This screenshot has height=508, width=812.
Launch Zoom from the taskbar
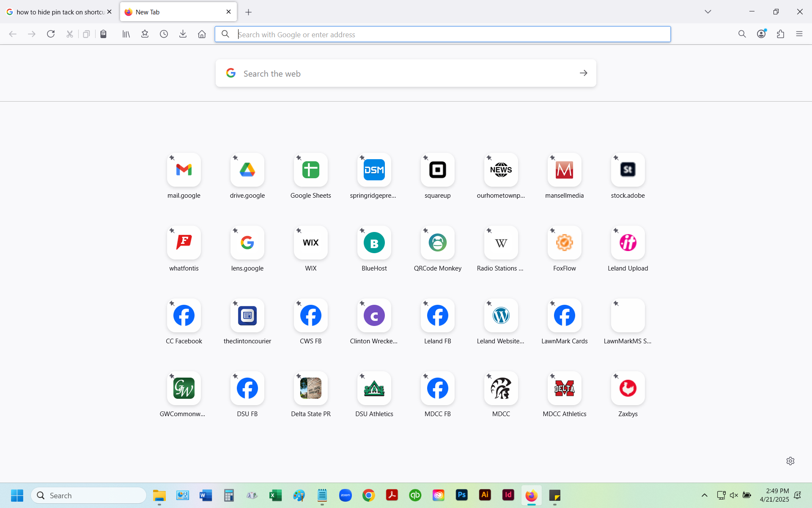click(346, 495)
